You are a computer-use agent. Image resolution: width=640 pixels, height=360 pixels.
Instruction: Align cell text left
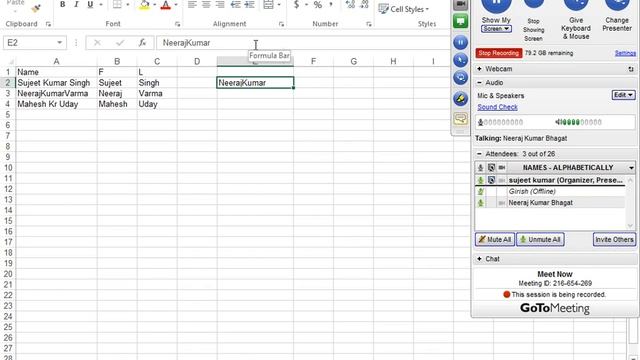(192, 4)
